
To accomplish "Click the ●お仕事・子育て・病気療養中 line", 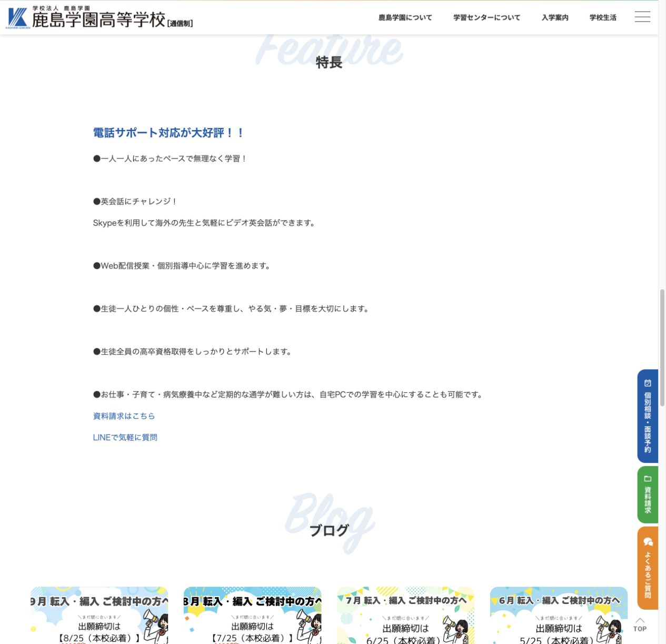I will [289, 394].
